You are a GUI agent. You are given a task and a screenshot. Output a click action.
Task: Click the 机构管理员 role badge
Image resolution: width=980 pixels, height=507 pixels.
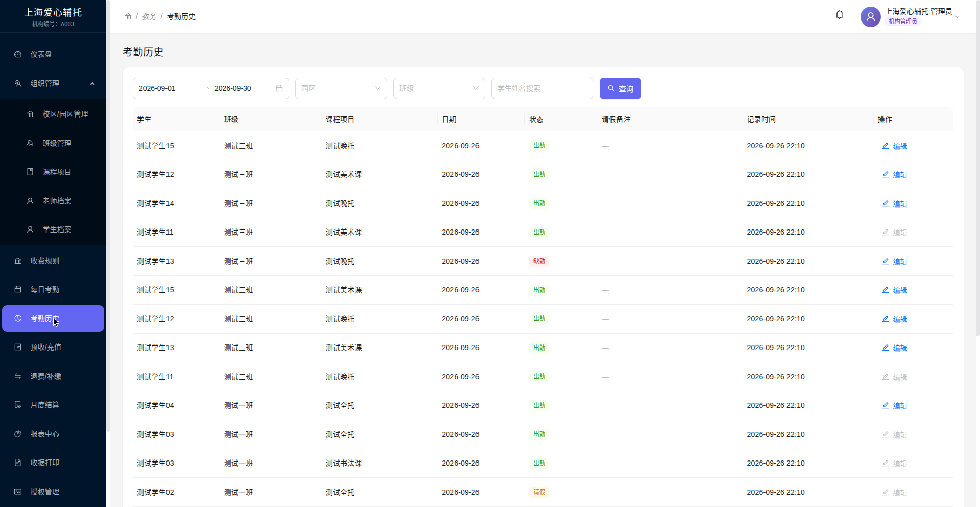coord(903,21)
